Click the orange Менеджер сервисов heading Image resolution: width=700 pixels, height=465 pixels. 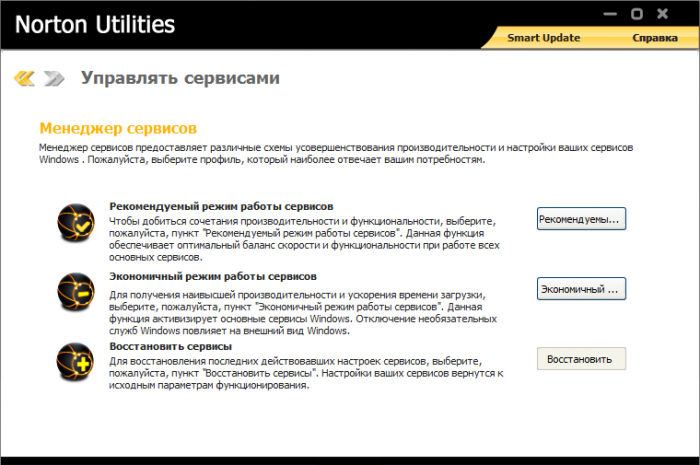[118, 129]
